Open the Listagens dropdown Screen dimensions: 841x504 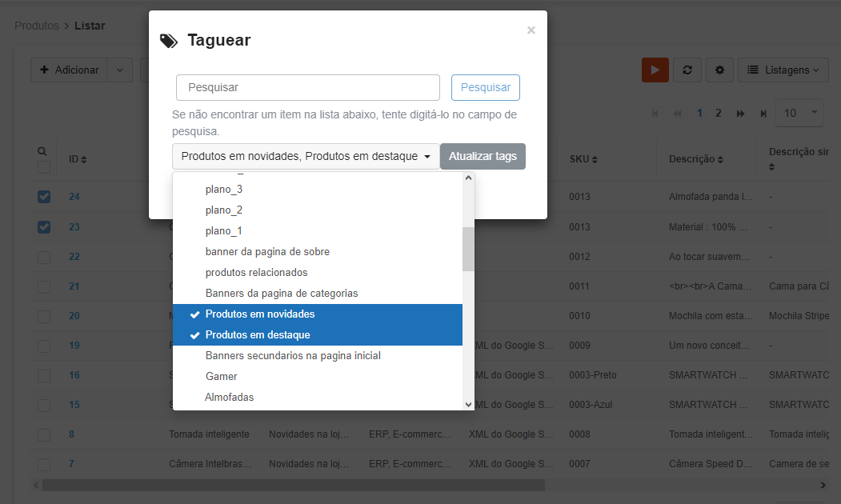coord(783,70)
